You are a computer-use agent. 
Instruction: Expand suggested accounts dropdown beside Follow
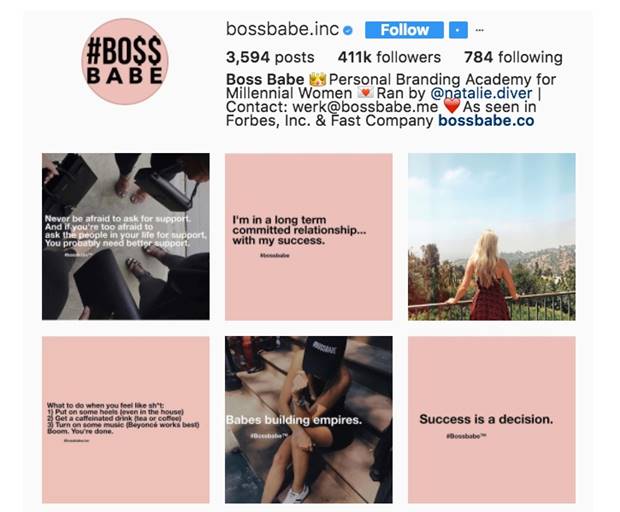tap(458, 30)
